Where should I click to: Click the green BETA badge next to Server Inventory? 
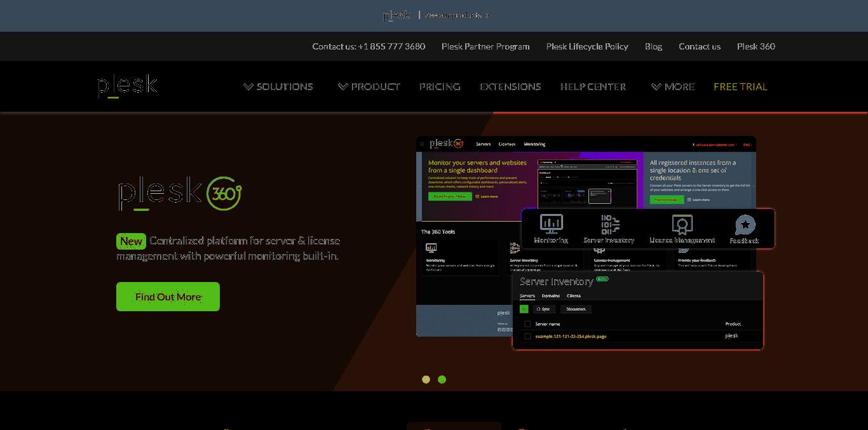coord(602,279)
